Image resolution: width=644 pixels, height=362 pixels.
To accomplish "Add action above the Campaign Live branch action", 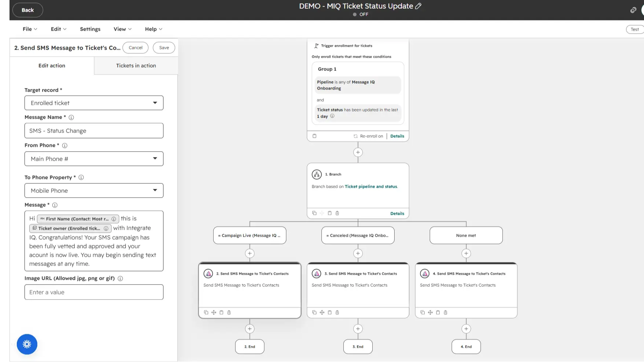I will pyautogui.click(x=250, y=253).
